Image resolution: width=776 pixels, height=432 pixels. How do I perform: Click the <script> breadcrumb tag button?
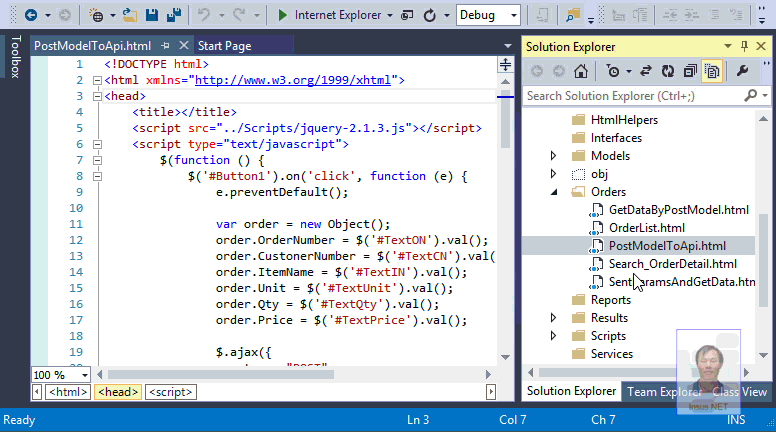pos(171,392)
